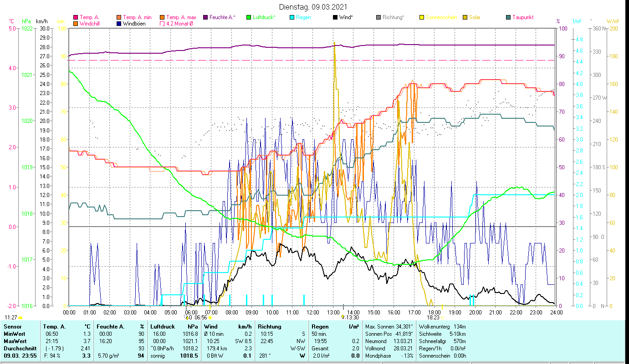Click the Wind table column header
Viewport: 629px width, 364px height.
coord(212,326)
